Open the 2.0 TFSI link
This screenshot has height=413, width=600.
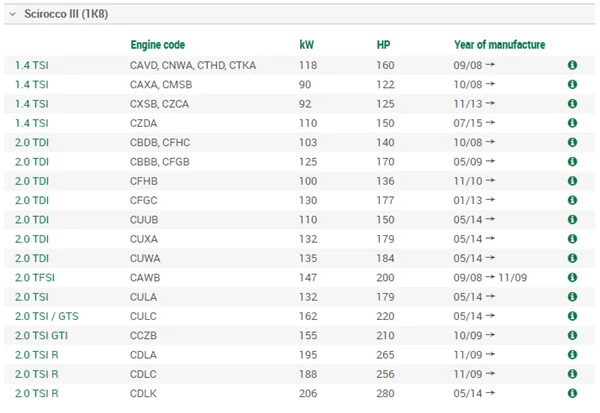coord(35,278)
